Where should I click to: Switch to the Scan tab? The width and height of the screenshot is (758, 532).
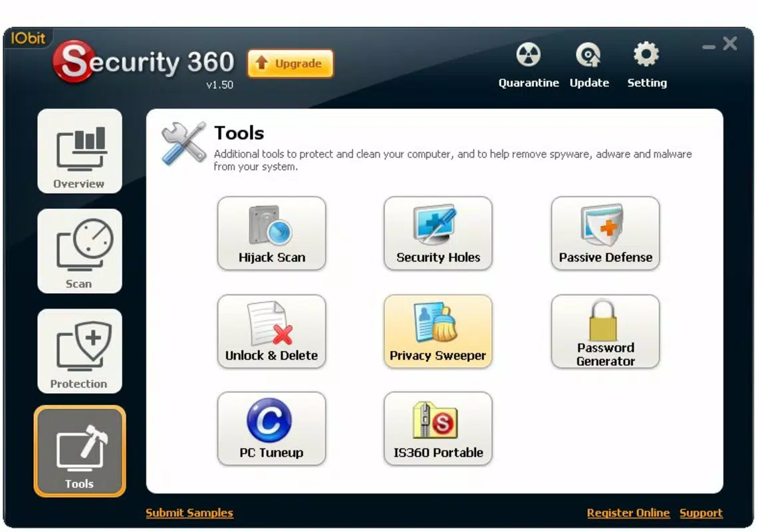pyautogui.click(x=80, y=251)
